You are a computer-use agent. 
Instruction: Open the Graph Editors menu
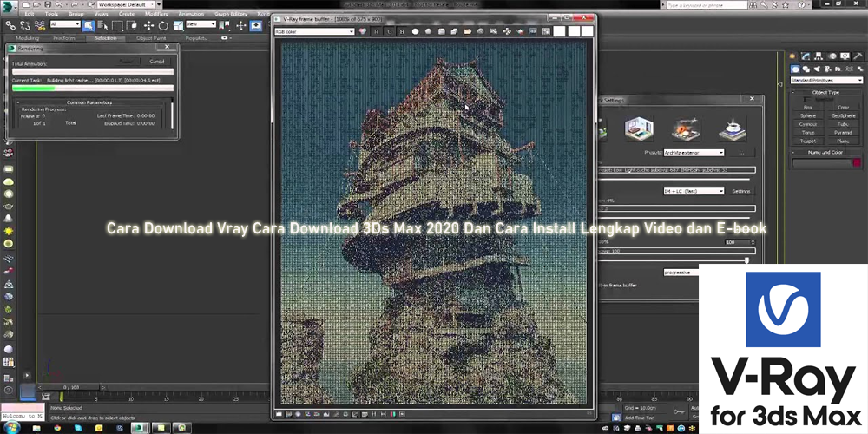tap(230, 14)
